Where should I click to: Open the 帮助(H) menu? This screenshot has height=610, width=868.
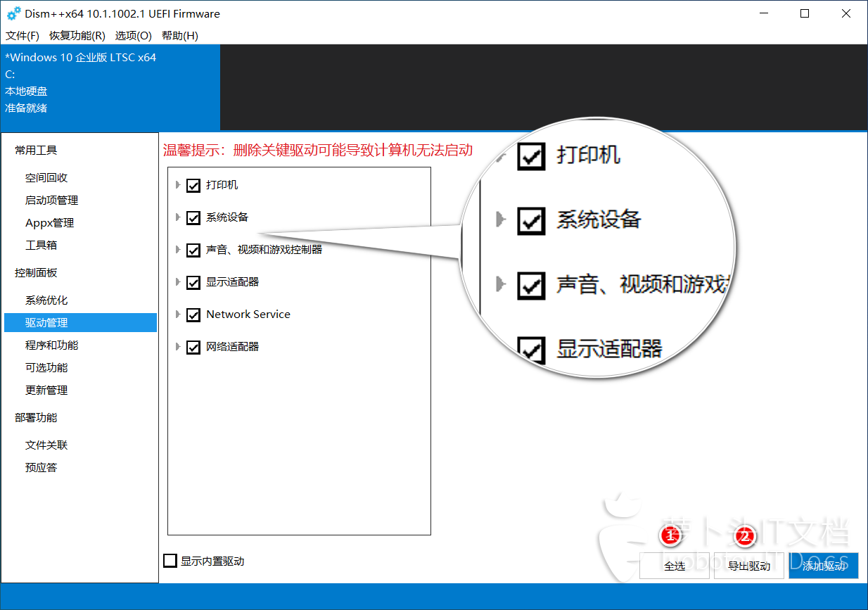tap(180, 36)
